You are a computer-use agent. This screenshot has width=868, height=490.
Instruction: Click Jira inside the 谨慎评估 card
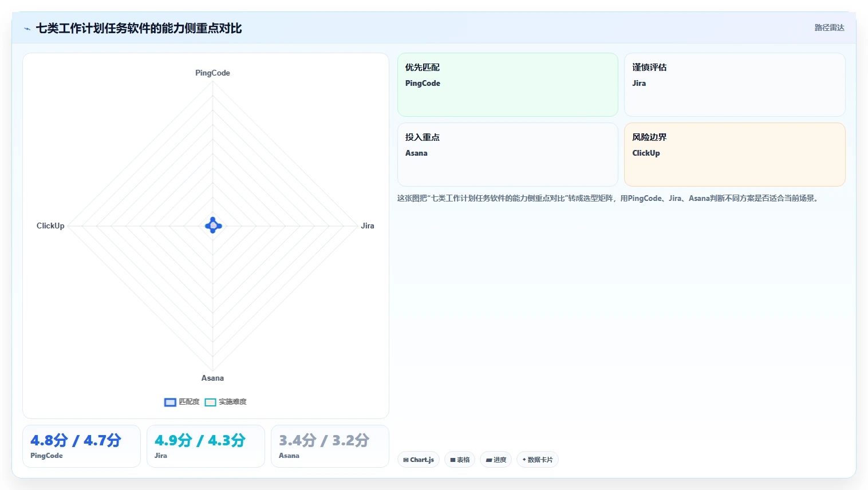click(x=639, y=83)
